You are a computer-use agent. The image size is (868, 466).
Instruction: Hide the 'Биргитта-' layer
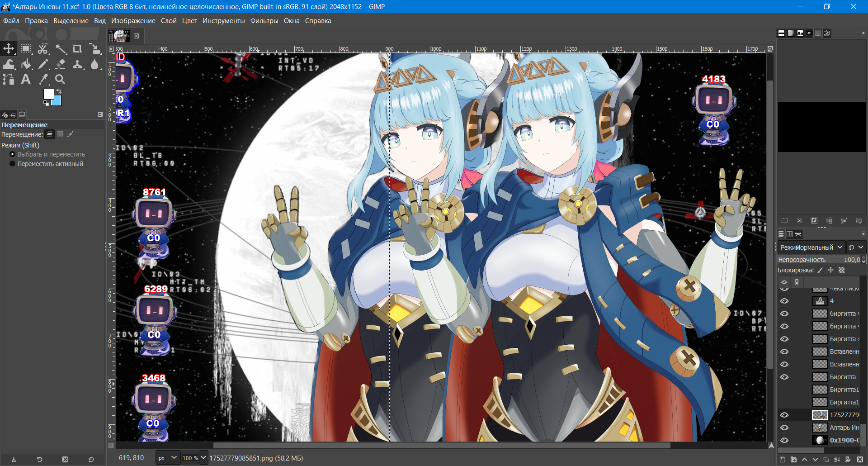[784, 339]
